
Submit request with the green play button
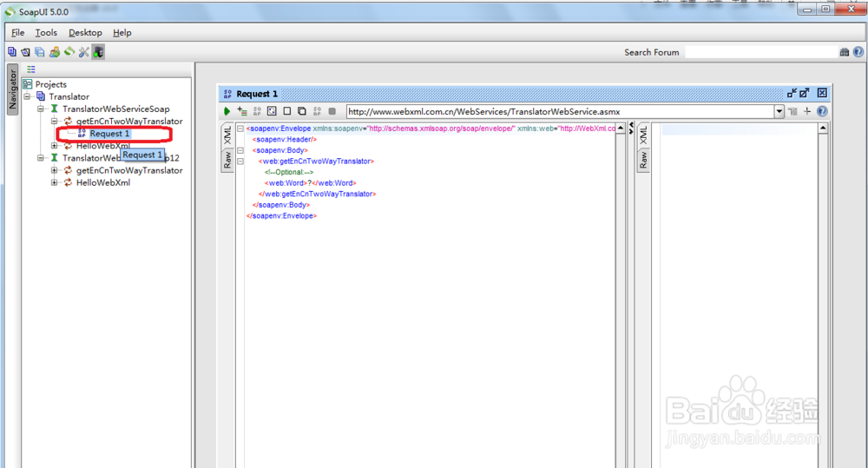[227, 111]
